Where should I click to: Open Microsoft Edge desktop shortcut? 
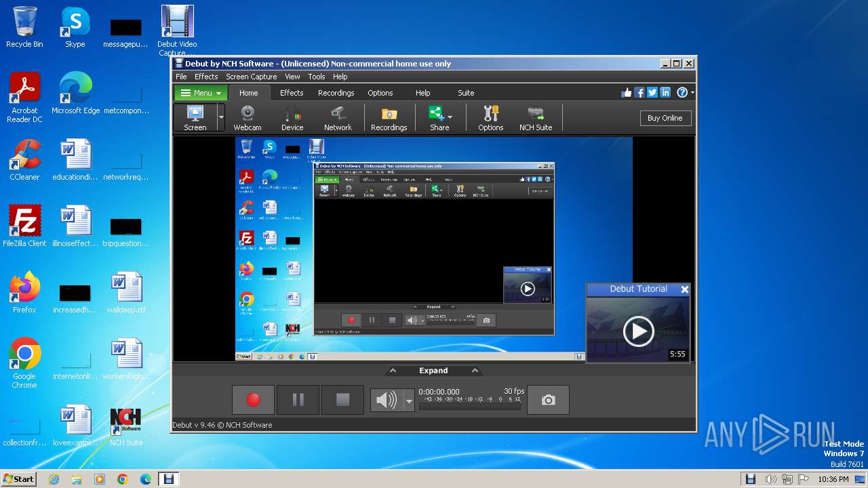click(75, 94)
